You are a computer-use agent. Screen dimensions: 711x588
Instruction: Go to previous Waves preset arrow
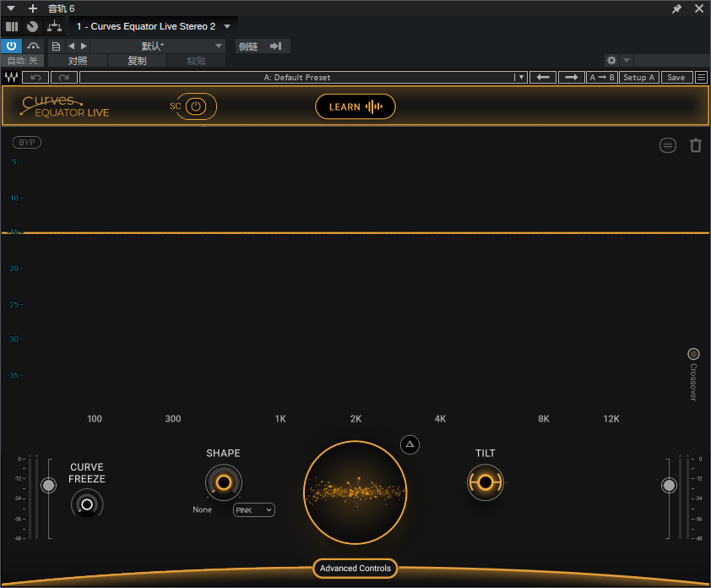click(x=543, y=78)
